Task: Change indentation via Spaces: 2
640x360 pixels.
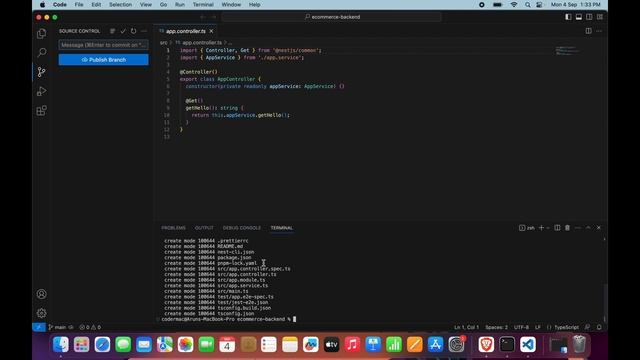Action: tap(496, 327)
